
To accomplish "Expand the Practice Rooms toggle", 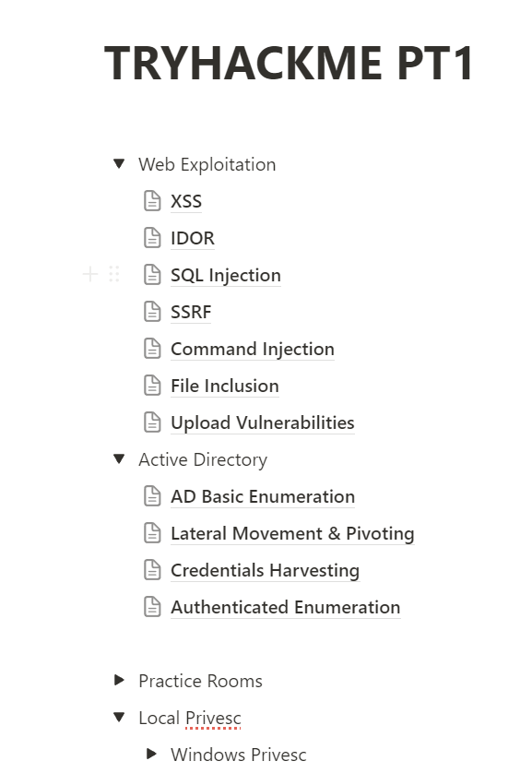I will click(x=119, y=681).
